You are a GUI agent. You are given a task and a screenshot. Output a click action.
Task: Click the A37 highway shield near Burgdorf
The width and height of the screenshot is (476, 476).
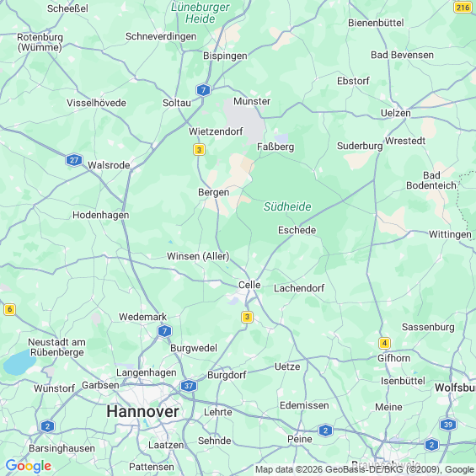click(189, 386)
